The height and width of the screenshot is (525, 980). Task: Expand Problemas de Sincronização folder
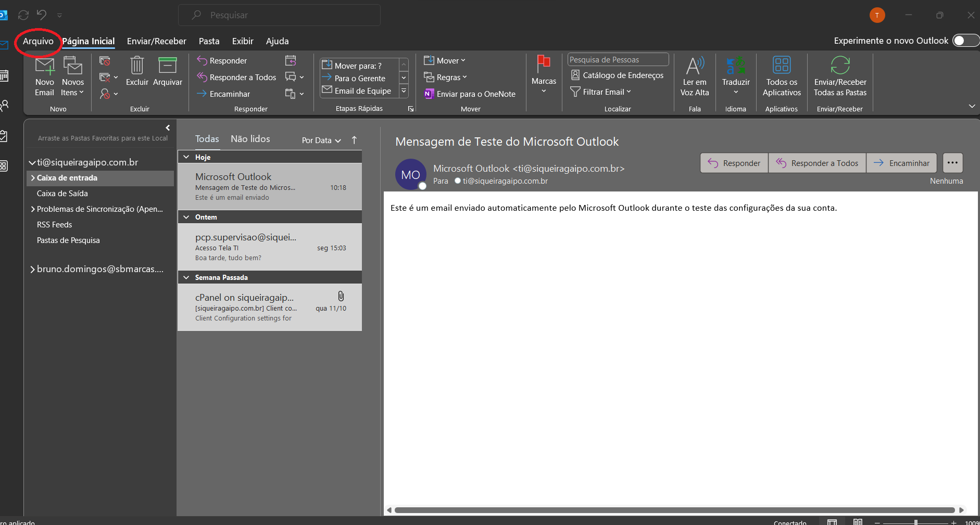pos(33,209)
